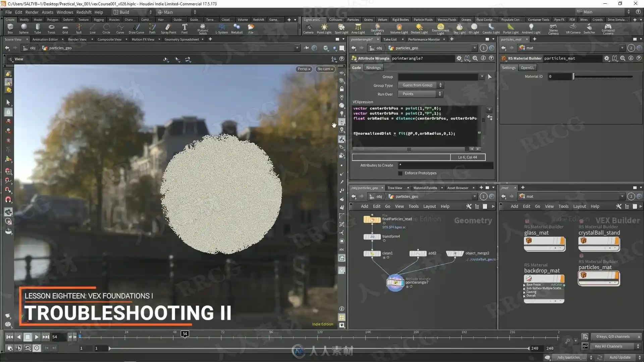This screenshot has height=362, width=644.
Task: Open the Tools menu in mat network
Action: [563, 206]
